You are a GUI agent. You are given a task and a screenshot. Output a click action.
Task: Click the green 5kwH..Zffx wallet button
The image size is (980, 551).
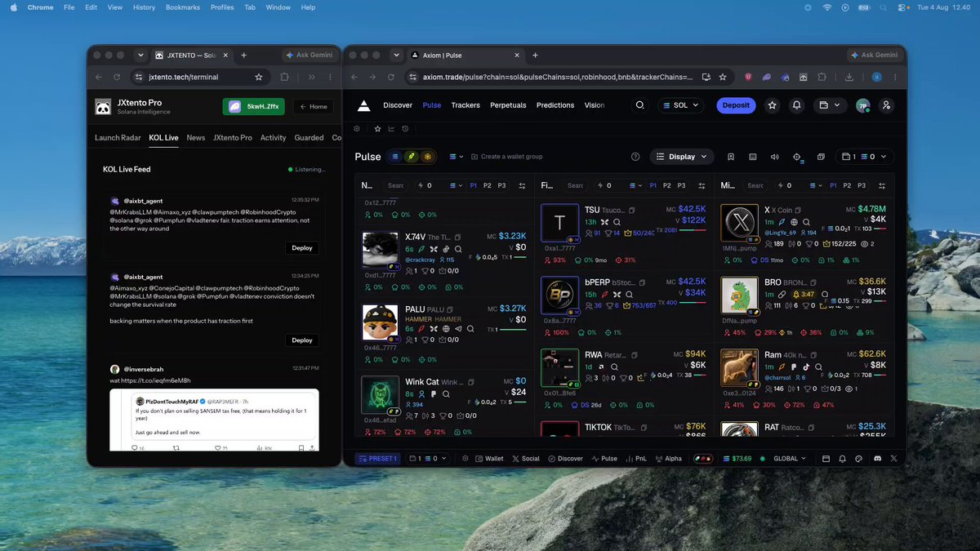point(254,106)
